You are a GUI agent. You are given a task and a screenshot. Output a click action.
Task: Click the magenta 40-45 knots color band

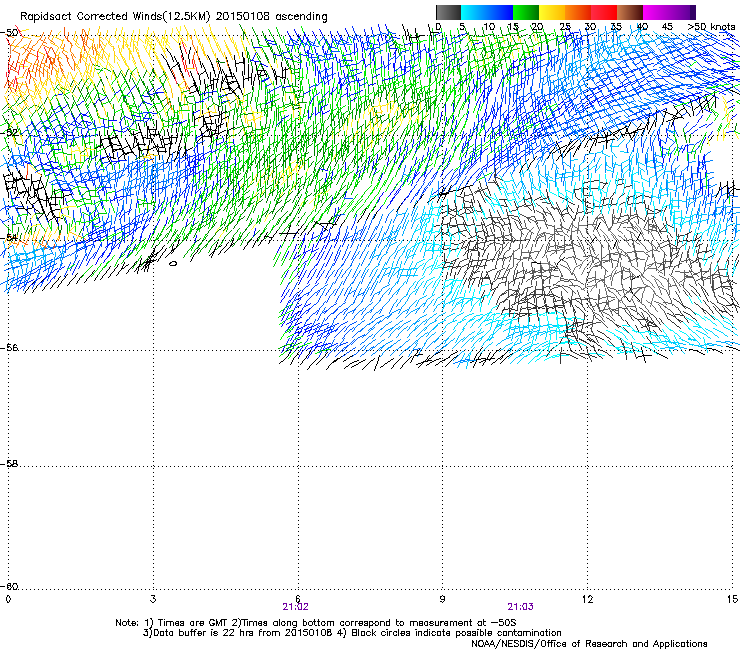tap(656, 12)
